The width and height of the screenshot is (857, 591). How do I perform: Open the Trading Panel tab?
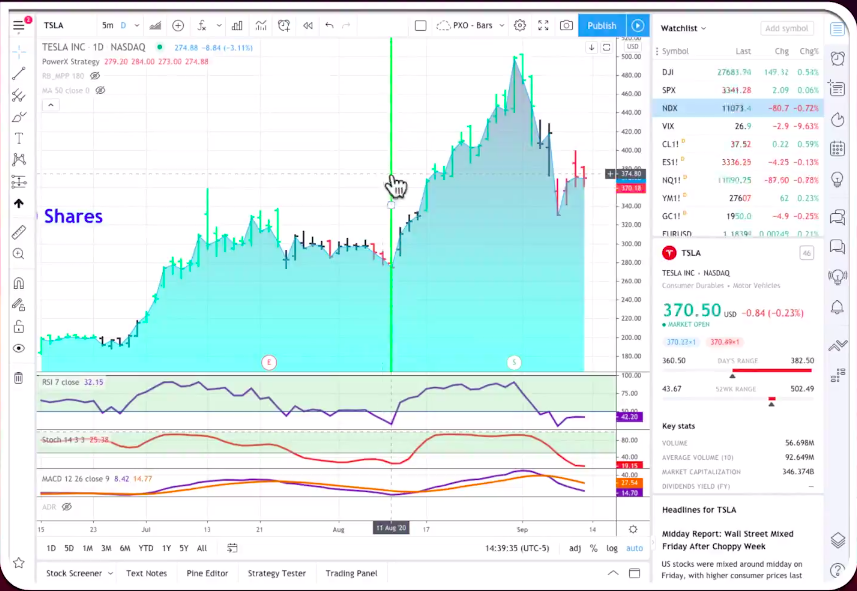(351, 573)
